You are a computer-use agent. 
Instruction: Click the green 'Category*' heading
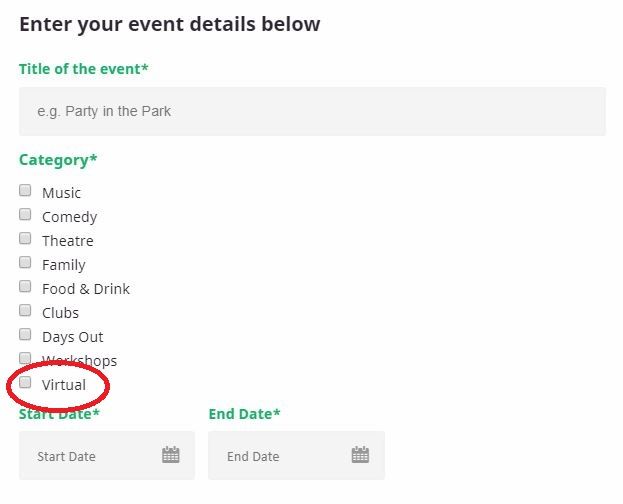(58, 160)
